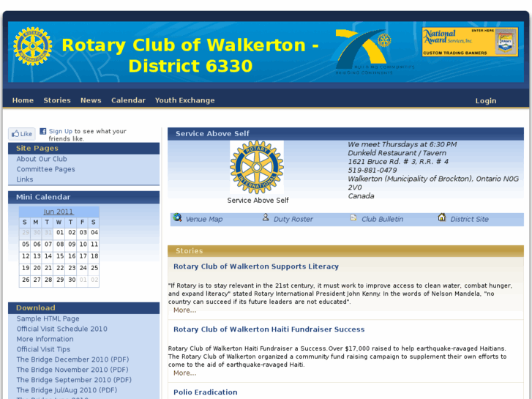Select date 19 in mini calendar

pyautogui.click(x=26, y=268)
